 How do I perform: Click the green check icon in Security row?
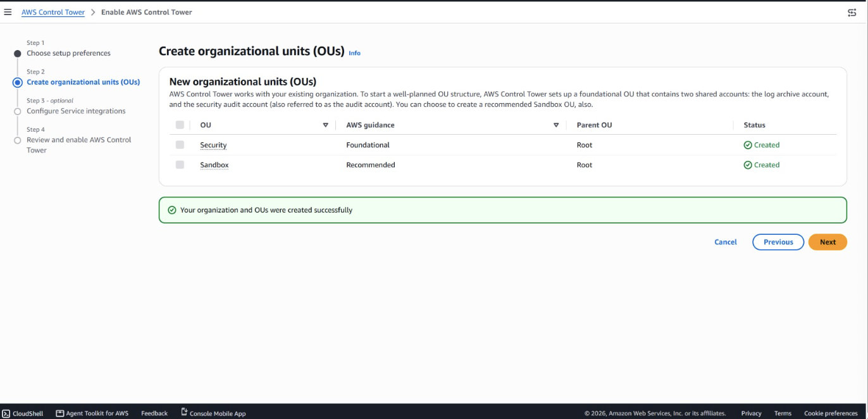748,145
